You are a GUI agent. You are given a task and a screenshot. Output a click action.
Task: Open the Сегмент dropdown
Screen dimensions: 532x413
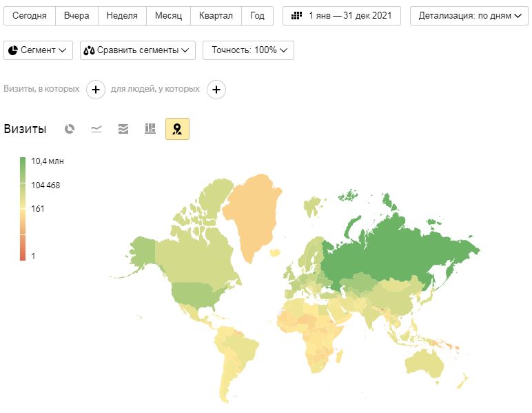point(39,50)
